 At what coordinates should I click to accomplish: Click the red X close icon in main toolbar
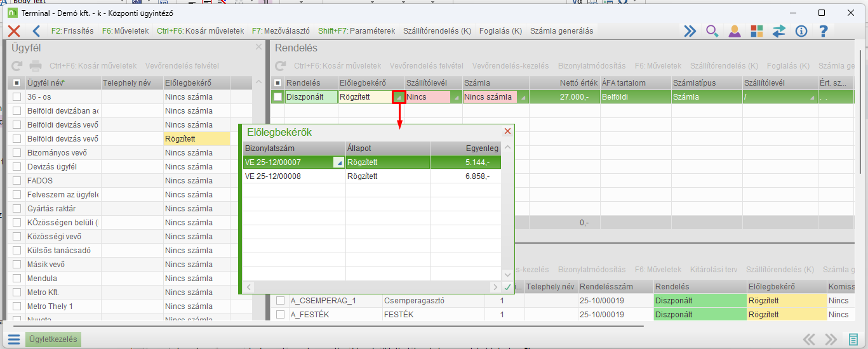click(14, 30)
